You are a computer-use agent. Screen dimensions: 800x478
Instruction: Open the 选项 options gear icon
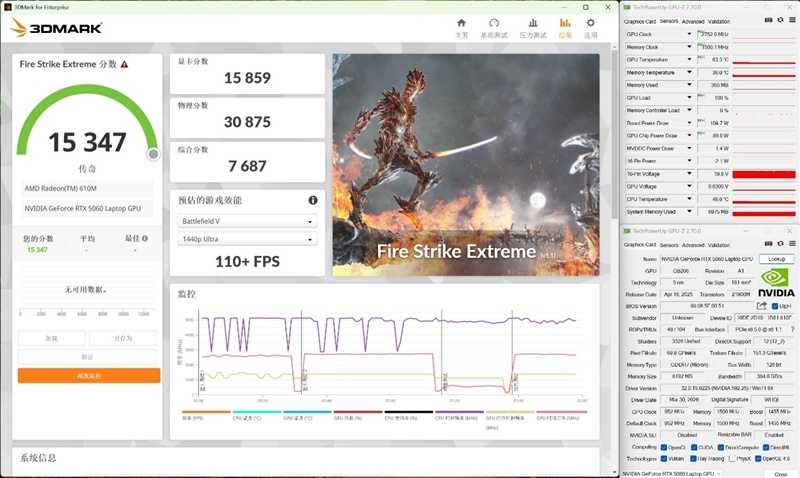point(590,23)
